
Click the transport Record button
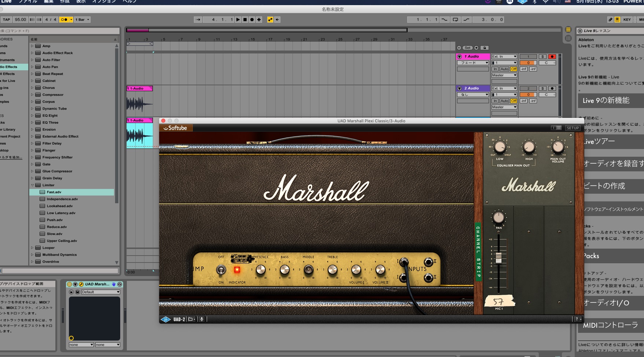(x=252, y=20)
